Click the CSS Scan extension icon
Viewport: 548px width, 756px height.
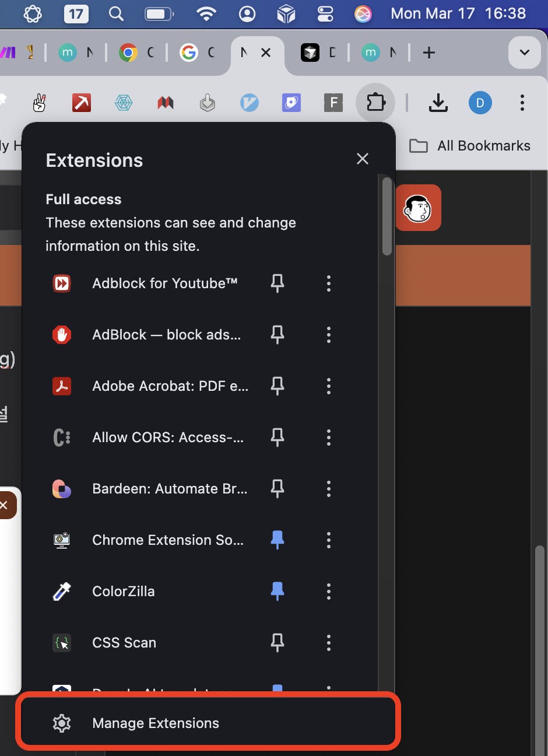pos(62,643)
